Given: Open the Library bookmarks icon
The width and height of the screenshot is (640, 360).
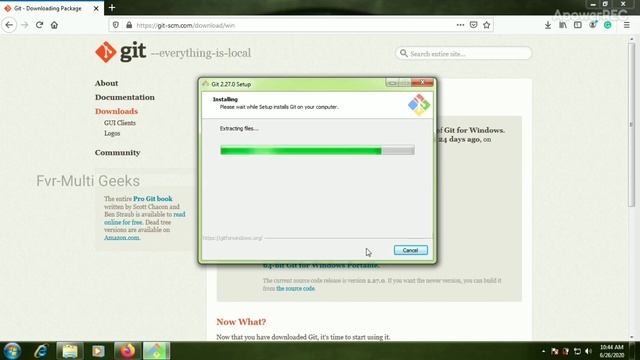Looking at the screenshot, I should [563, 25].
